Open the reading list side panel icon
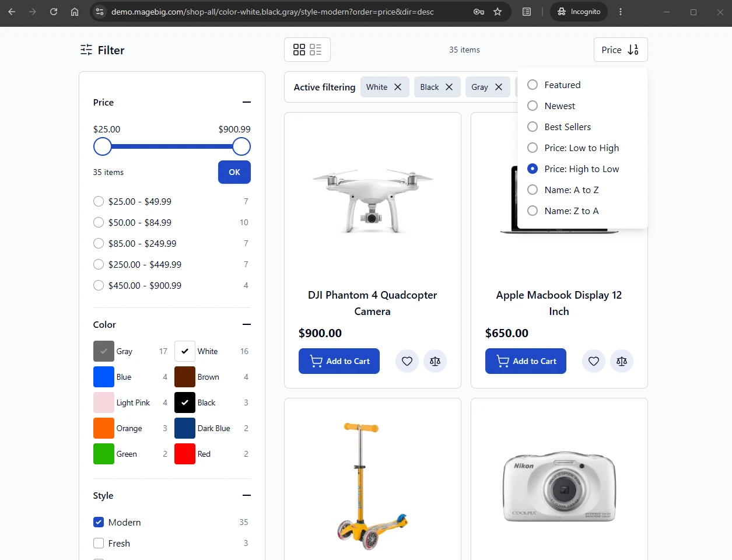The image size is (732, 560). click(x=527, y=12)
